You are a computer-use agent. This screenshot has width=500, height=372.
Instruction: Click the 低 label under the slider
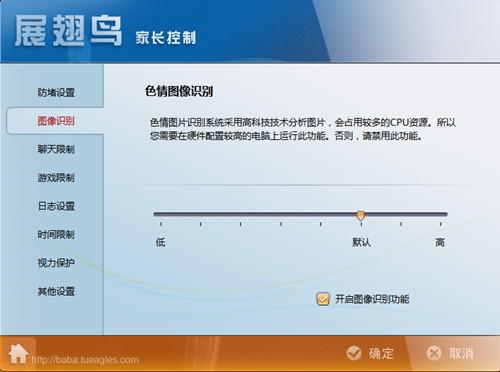tap(160, 242)
